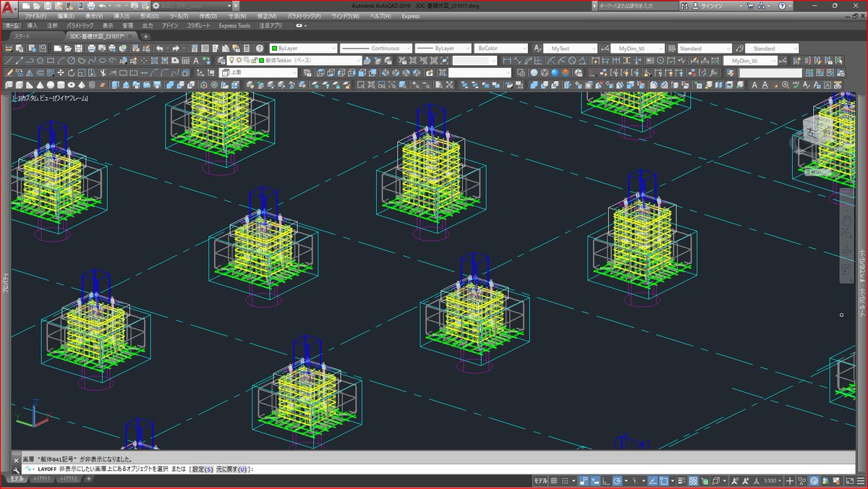Toggle Clean Screen in status bar
The width and height of the screenshot is (868, 489).
coord(851,481)
